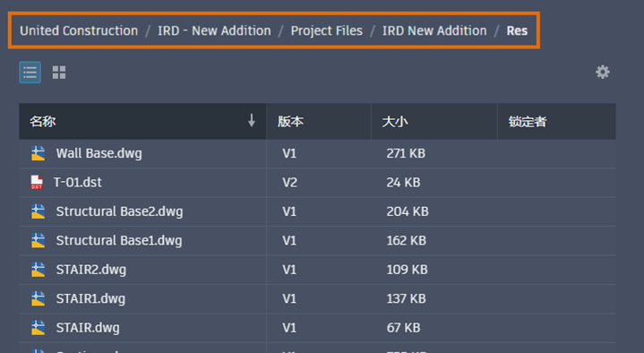This screenshot has height=353, width=644.
Task: Open IRD - New Addition breadcrumb
Action: coord(214,30)
